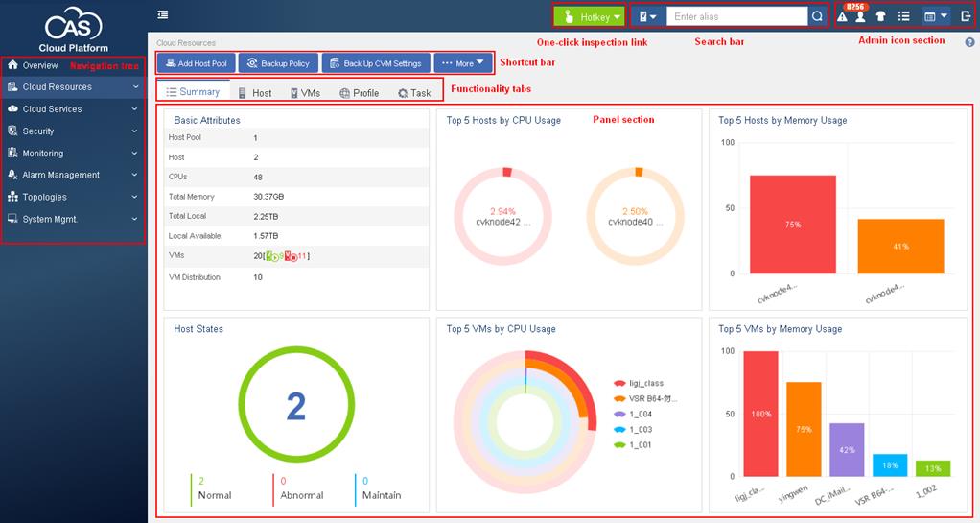Collapse the navigation tree with hamburger icon

pos(162,14)
